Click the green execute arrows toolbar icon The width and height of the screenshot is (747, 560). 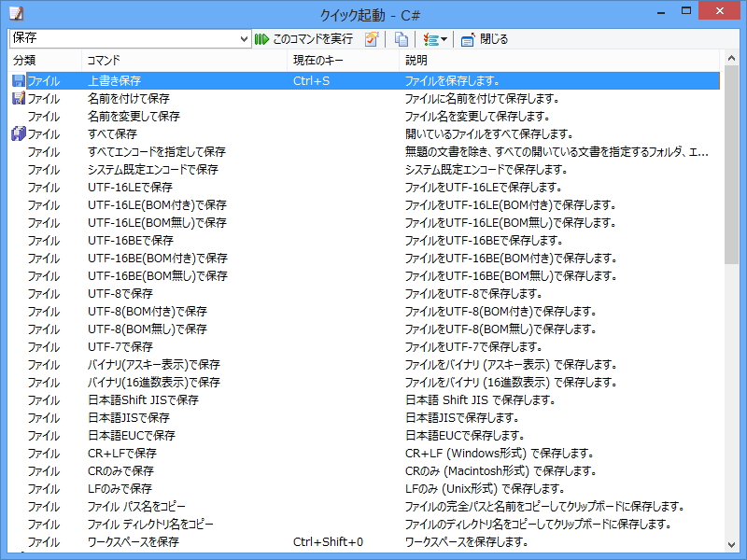tap(262, 39)
